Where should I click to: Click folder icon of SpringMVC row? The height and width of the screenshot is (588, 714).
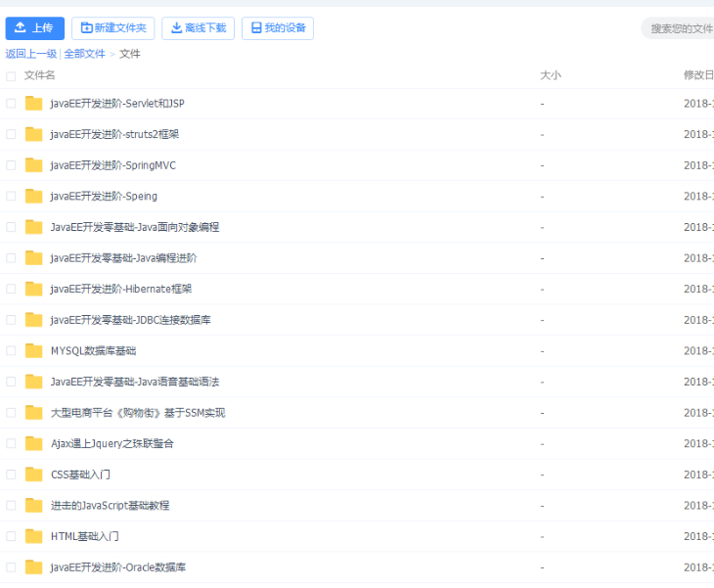tap(33, 165)
